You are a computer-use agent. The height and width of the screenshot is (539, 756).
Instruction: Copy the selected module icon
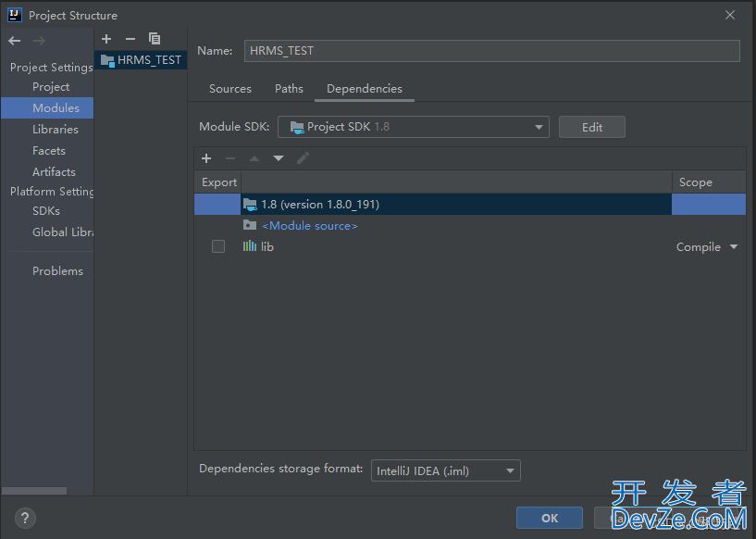pos(155,39)
